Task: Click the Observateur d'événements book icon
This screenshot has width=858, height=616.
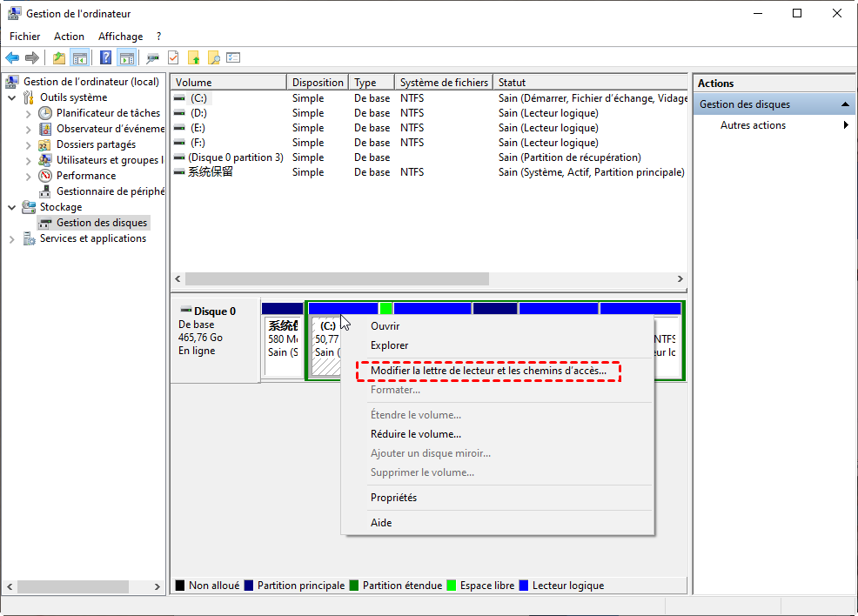Action: tap(45, 129)
